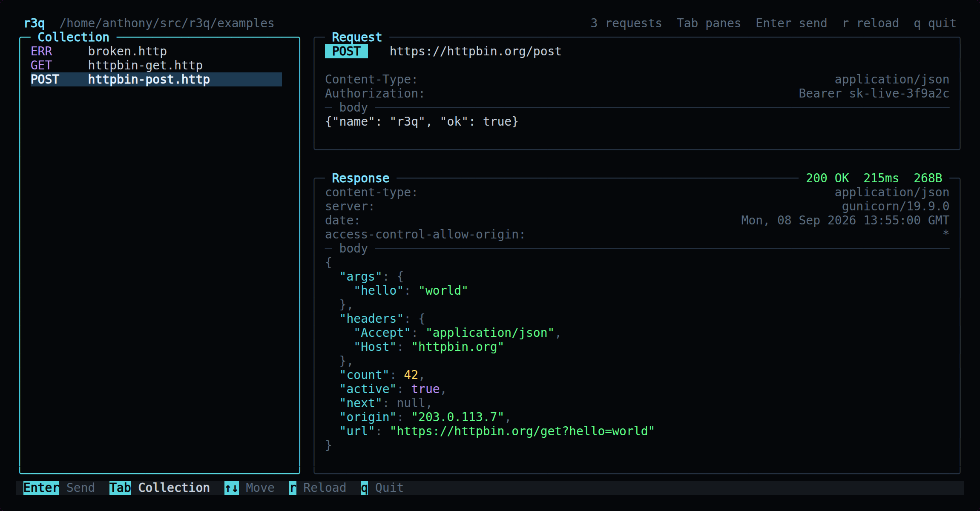The width and height of the screenshot is (980, 511).
Task: Click the "active" value true
Action: click(425, 389)
